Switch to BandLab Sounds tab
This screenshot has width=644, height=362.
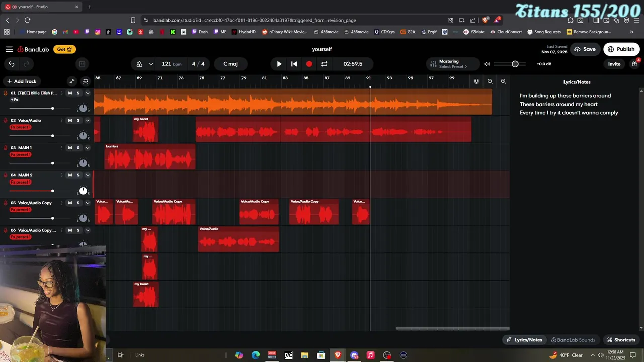[x=573, y=340]
